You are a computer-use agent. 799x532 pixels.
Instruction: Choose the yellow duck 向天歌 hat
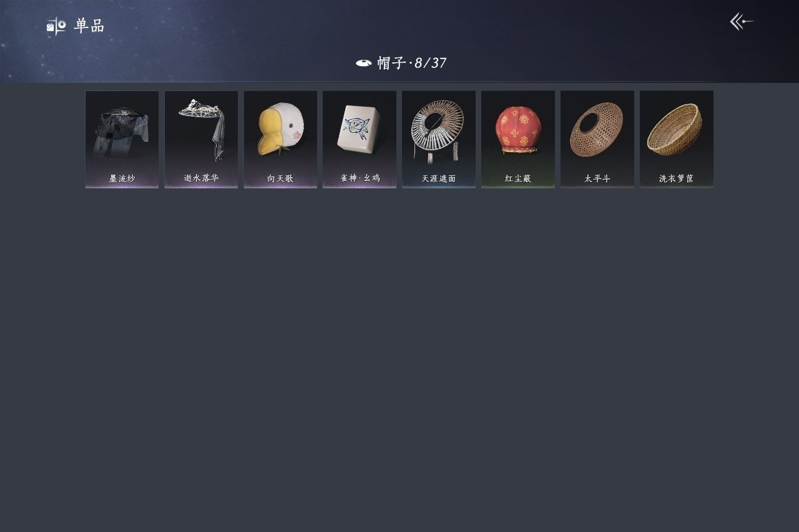coord(280,130)
